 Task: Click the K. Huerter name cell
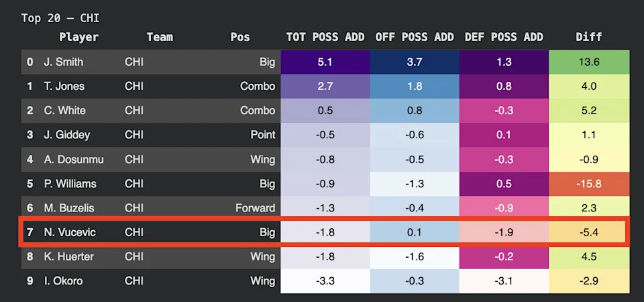[x=68, y=256]
